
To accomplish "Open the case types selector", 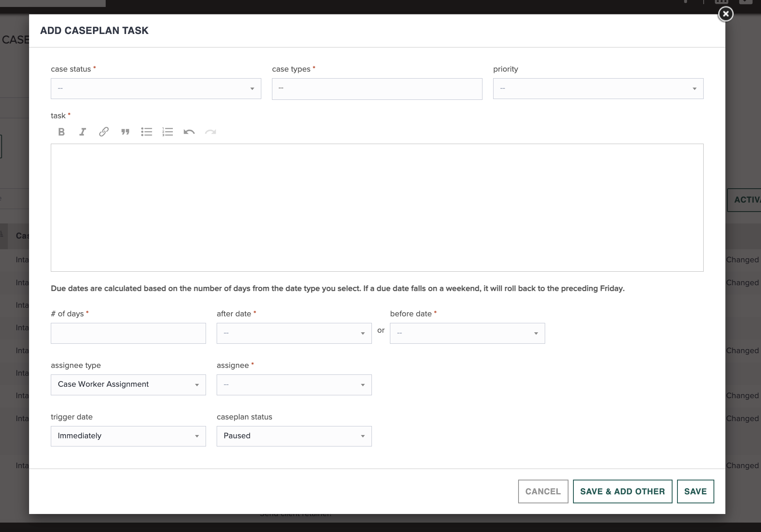I will [376, 88].
